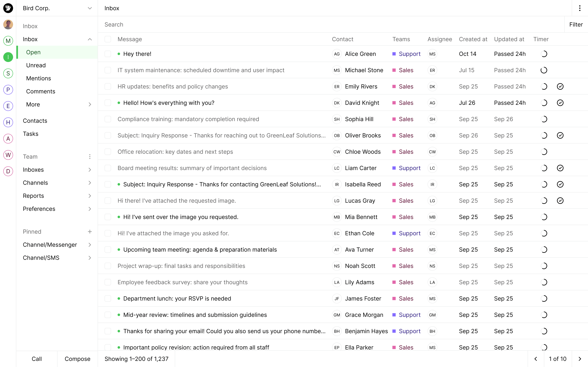Click the loading spinner icon for Mia Bennett
Viewport: 588px width, 367px height.
tap(543, 217)
